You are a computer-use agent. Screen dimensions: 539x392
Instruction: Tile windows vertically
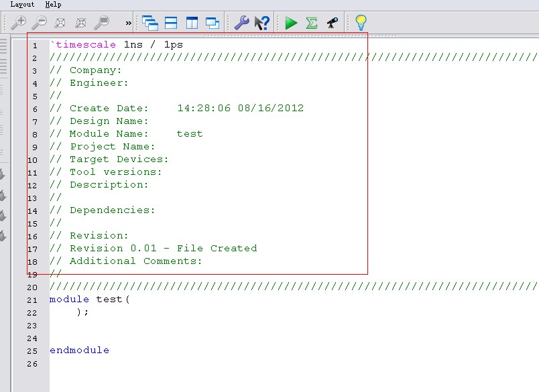(x=192, y=23)
